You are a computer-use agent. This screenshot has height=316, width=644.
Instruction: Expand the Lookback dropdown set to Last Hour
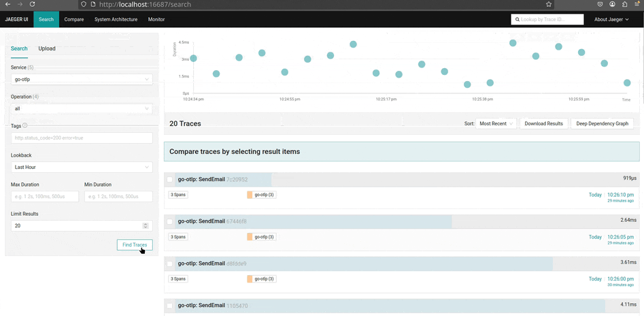tap(82, 167)
